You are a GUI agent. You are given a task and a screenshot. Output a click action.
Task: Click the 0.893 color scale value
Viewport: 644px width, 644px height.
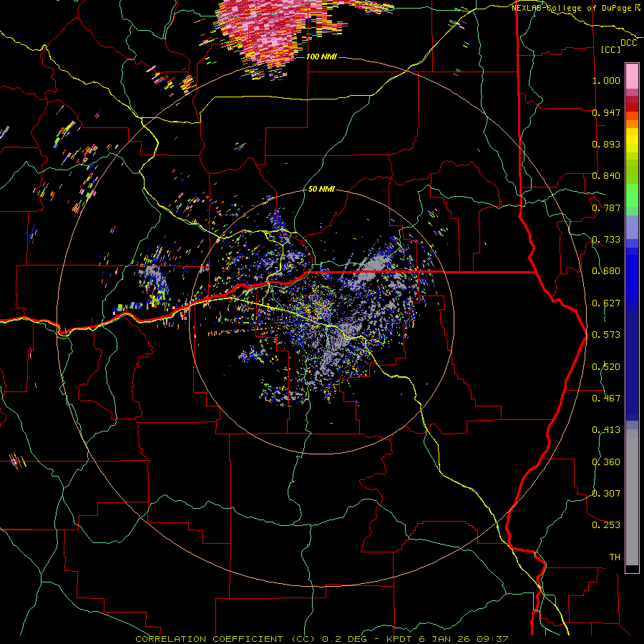tap(606, 144)
